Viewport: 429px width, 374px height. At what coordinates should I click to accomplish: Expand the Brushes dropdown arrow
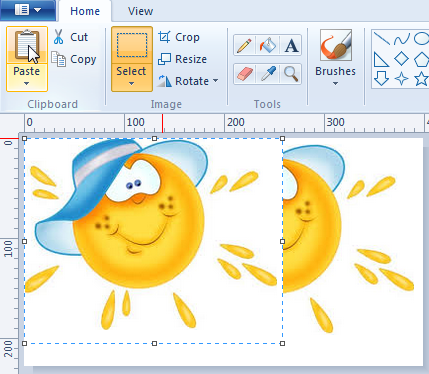point(335,84)
